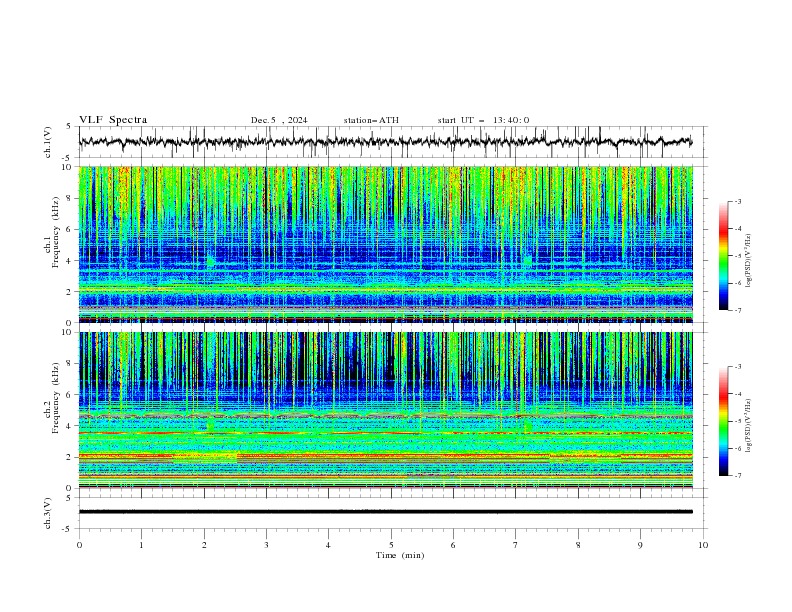The height and width of the screenshot is (612, 792).
Task: Click the "station=ATH" header label
Action: (x=371, y=120)
